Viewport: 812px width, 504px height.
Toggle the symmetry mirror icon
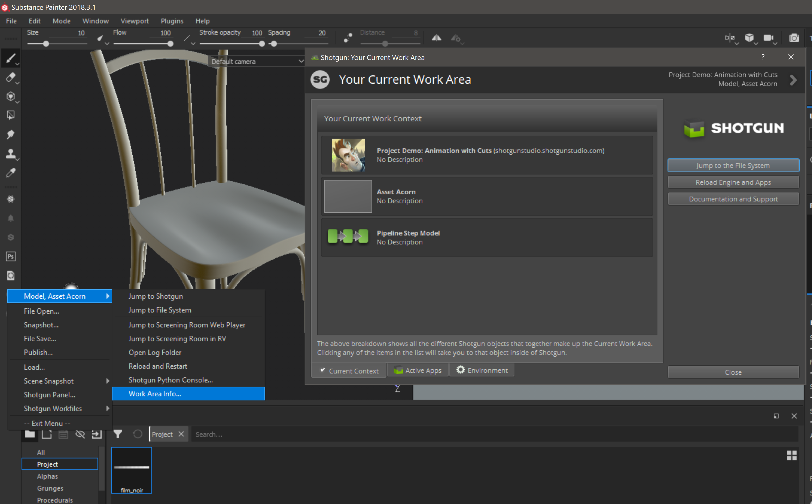tap(436, 38)
